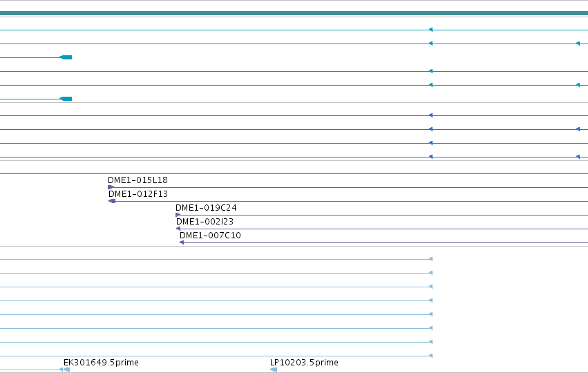Open the DME1-002I23 clone label
Viewport: 588px width, 373px height.
pos(205,222)
